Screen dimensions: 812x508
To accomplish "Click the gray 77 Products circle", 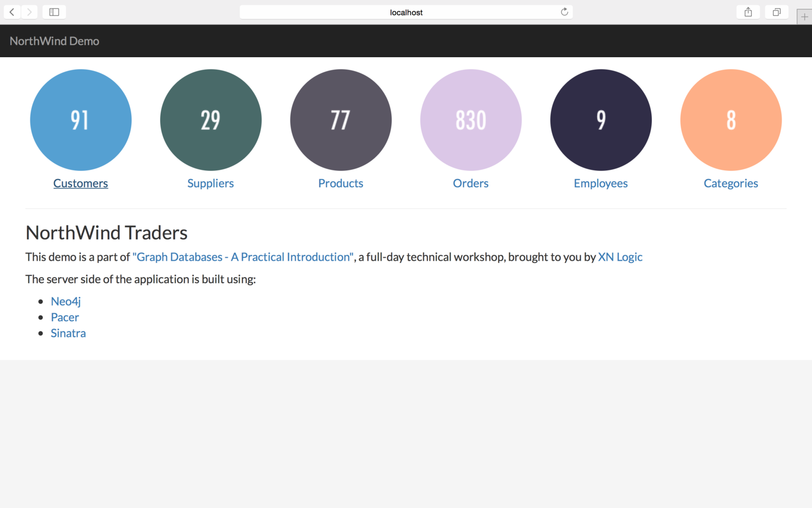I will pyautogui.click(x=341, y=120).
